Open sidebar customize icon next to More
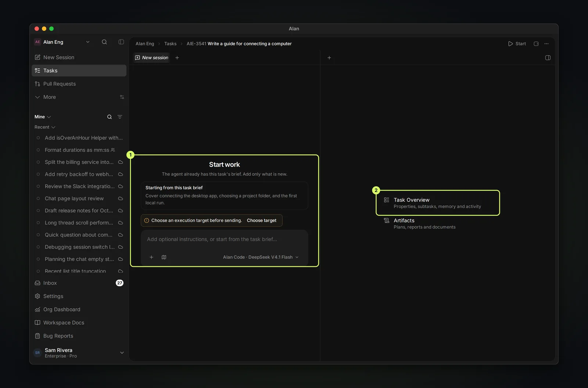This screenshot has width=588, height=388. pyautogui.click(x=122, y=97)
